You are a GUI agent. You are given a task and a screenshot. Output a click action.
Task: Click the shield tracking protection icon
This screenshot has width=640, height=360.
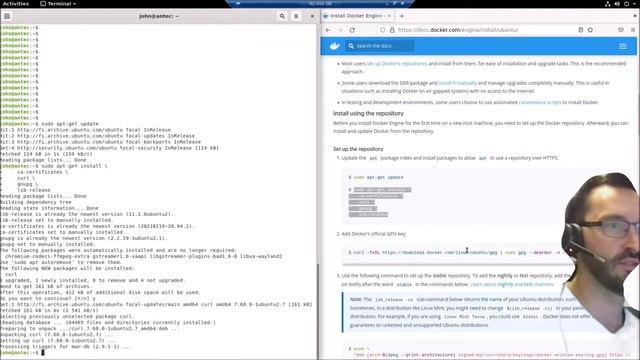tap(382, 30)
